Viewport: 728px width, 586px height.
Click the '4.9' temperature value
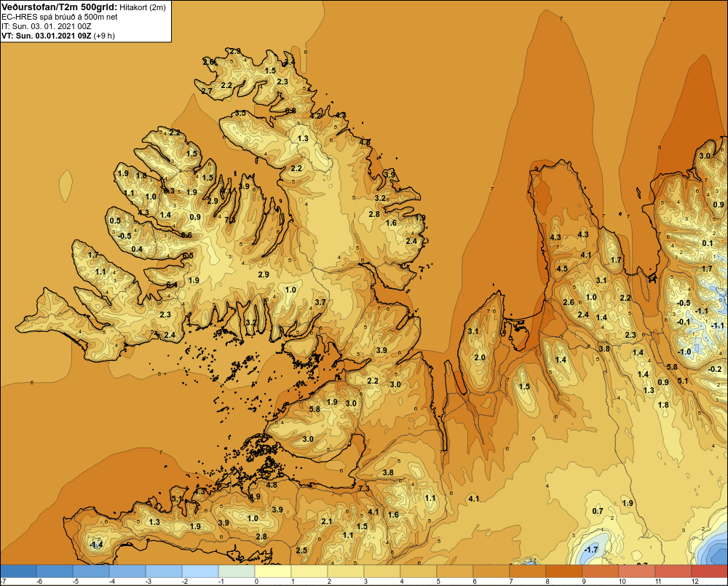click(x=254, y=496)
